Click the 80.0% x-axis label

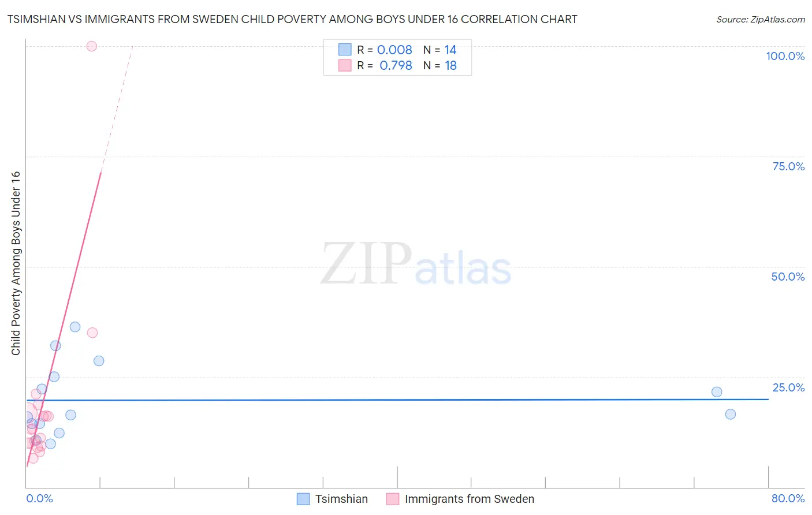(788, 498)
